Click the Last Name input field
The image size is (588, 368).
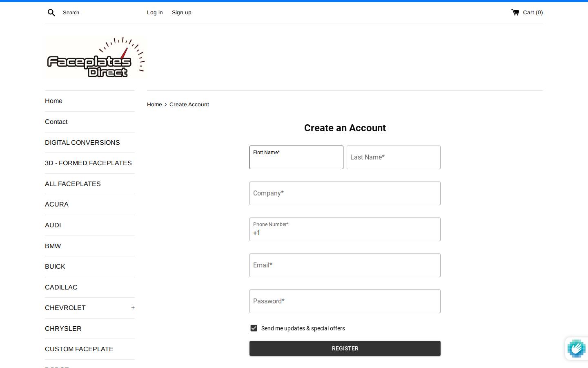point(394,157)
